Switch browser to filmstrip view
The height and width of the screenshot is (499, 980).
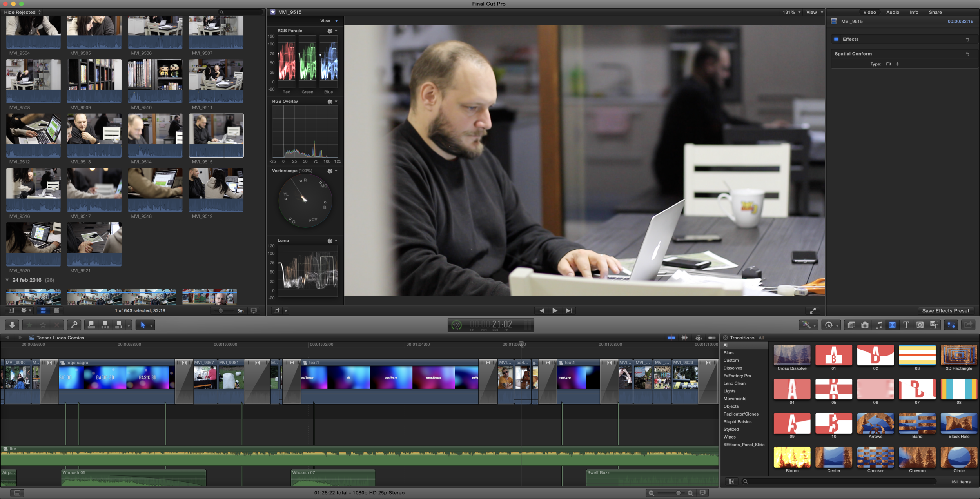point(43,310)
